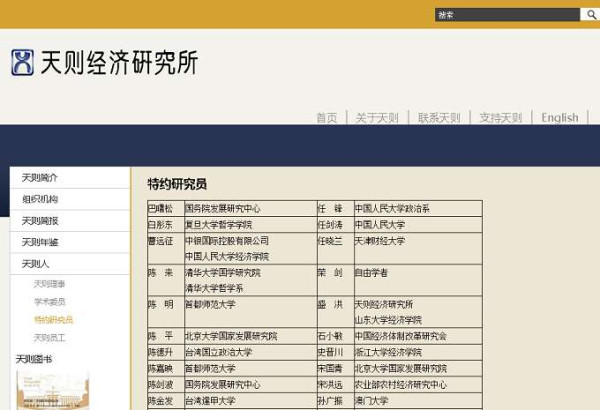Click the 天则经济研究所 cell in the table
The width and height of the screenshot is (600, 410).
coord(384,305)
